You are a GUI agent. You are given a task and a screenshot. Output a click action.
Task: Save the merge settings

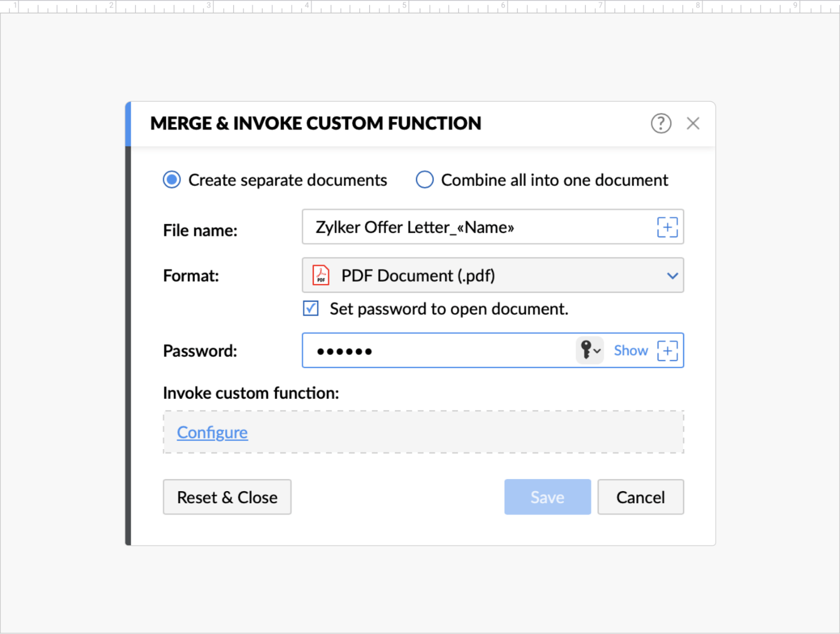[x=547, y=497]
